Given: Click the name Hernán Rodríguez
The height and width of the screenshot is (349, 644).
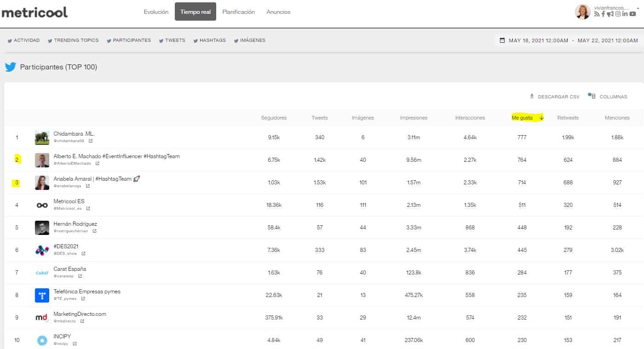Looking at the screenshot, I should [x=75, y=224].
